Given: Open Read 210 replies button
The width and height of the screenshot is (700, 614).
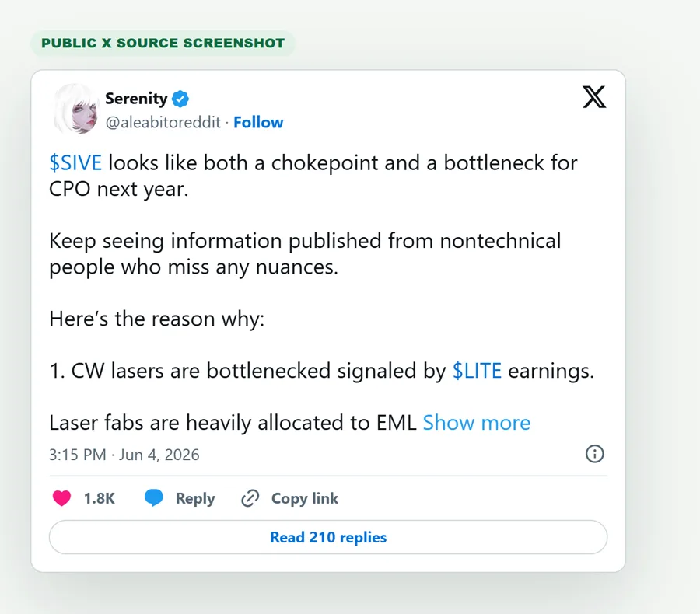Looking at the screenshot, I should click(328, 537).
